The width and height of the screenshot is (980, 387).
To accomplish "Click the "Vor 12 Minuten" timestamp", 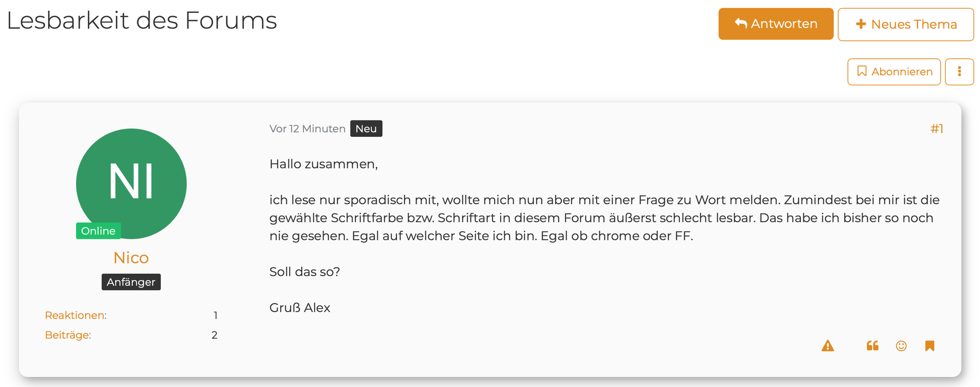I will [x=307, y=129].
